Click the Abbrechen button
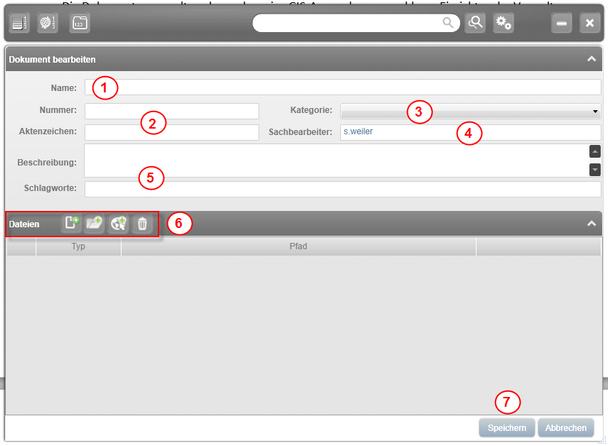The height and width of the screenshot is (446, 608). click(566, 428)
